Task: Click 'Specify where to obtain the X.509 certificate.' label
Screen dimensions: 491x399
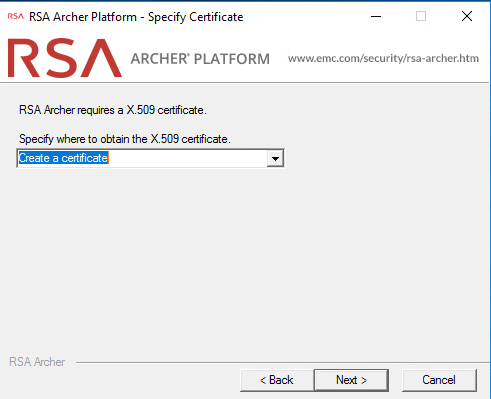Action: click(x=125, y=139)
